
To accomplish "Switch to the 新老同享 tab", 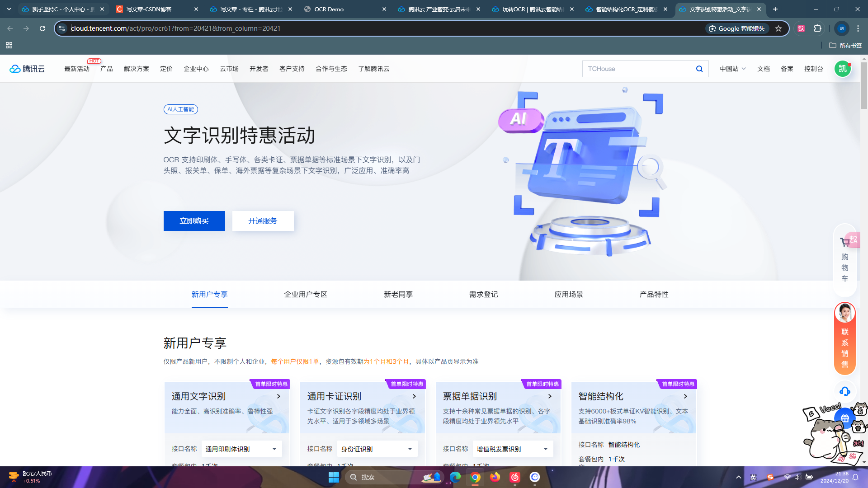I will click(398, 295).
